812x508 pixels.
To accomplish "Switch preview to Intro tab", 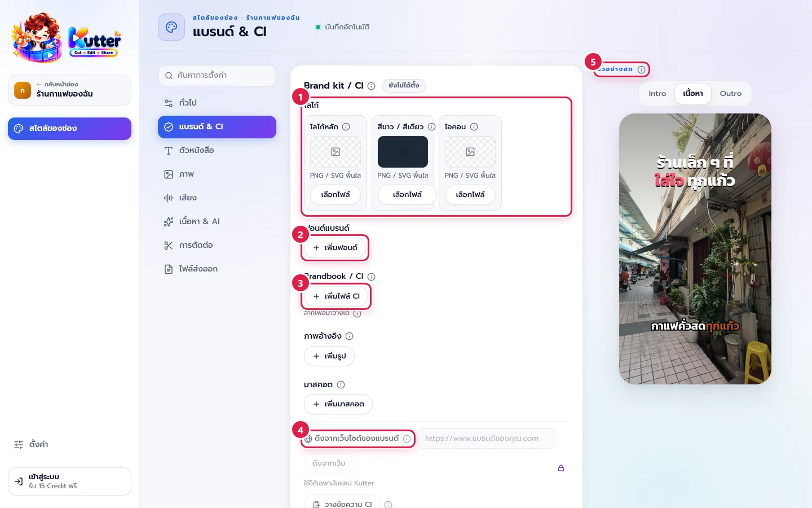I will coord(657,94).
